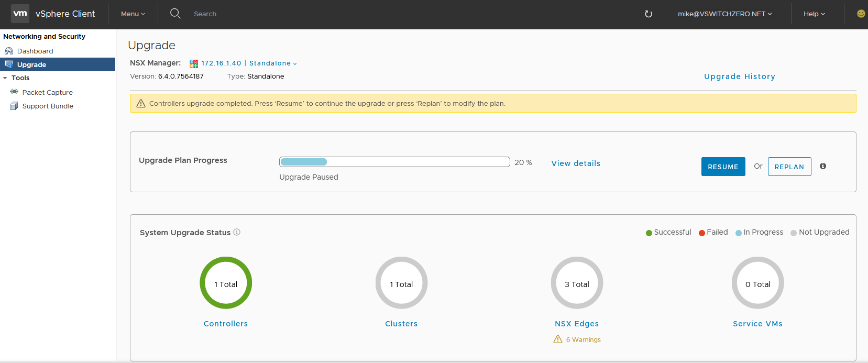
Task: Click the Replan button
Action: 789,167
